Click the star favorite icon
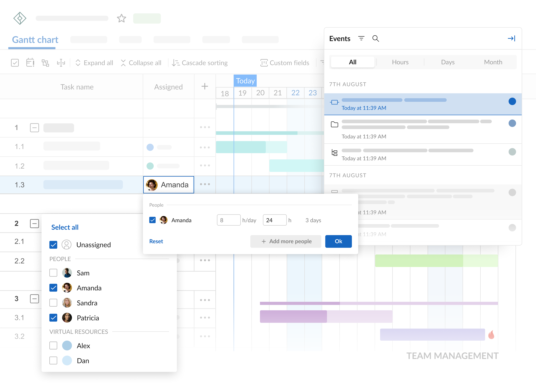This screenshot has height=392, width=536. (x=121, y=18)
